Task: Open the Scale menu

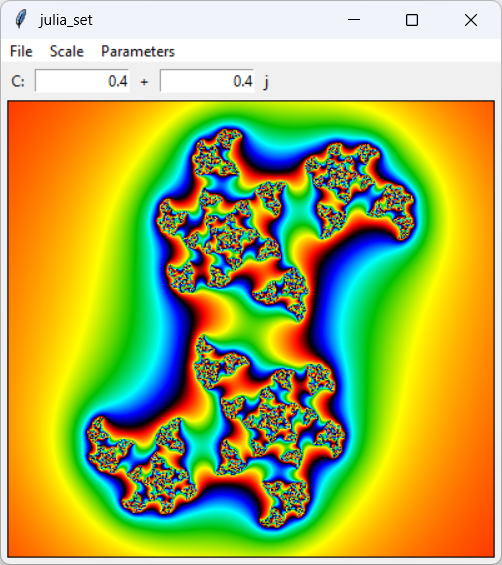Action: [67, 51]
